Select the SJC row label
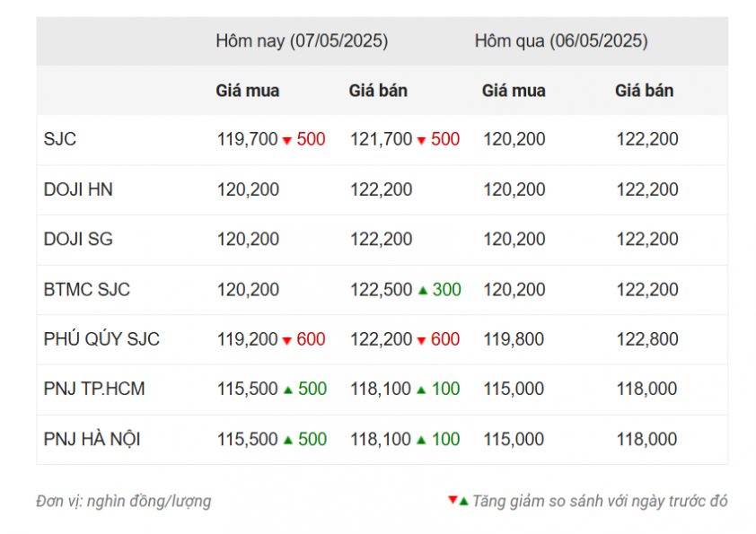 [60, 139]
